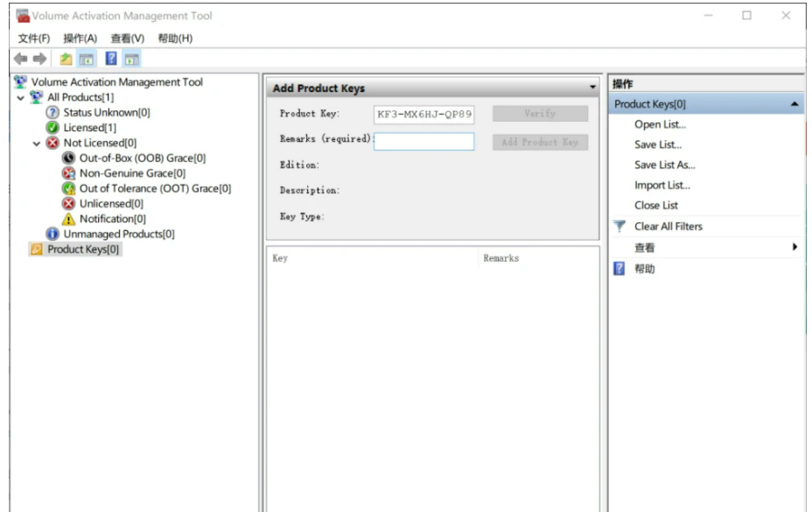The width and height of the screenshot is (812, 512).
Task: Collapse the Not Licensed tree node
Action: 36,144
